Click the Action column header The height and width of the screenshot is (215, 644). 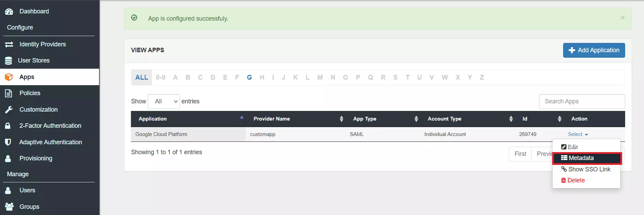(579, 119)
